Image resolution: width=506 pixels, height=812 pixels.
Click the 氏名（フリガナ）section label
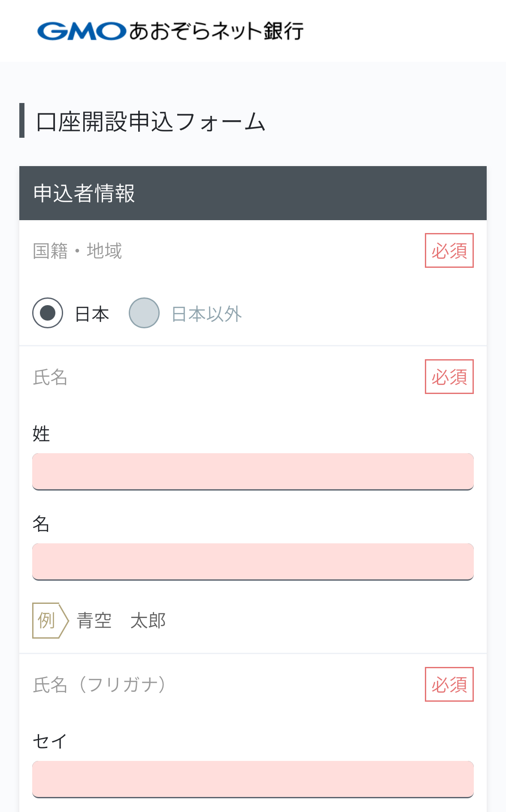(x=99, y=685)
